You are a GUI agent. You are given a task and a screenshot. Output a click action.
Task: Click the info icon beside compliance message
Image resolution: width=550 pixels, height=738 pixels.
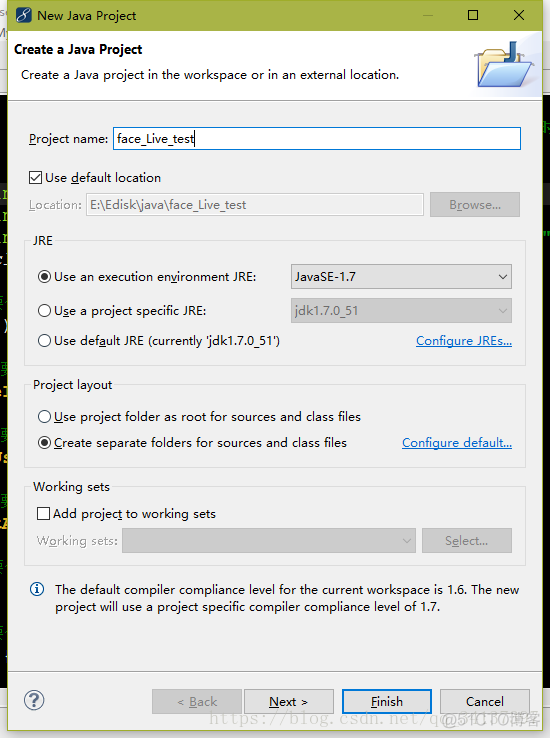pos(37,589)
